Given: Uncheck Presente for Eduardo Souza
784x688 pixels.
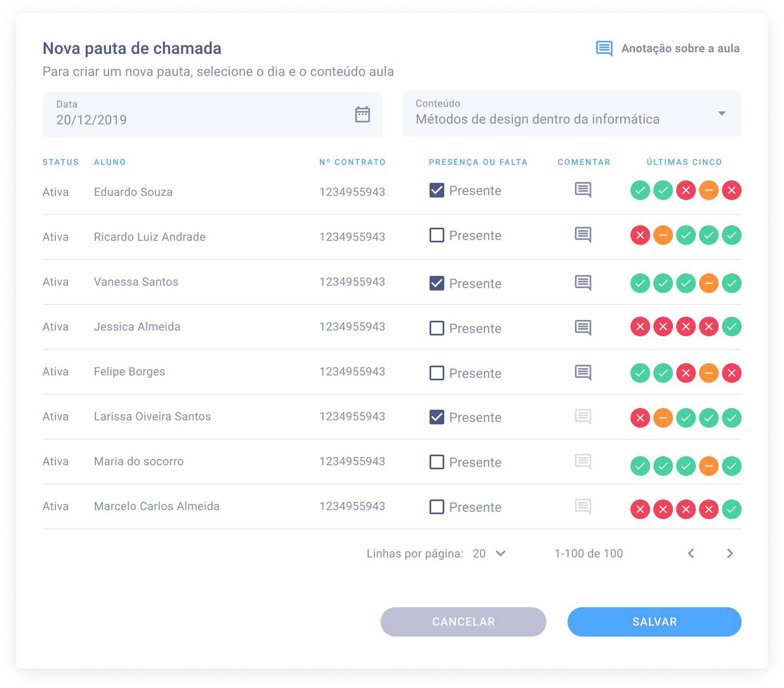Looking at the screenshot, I should [x=437, y=190].
